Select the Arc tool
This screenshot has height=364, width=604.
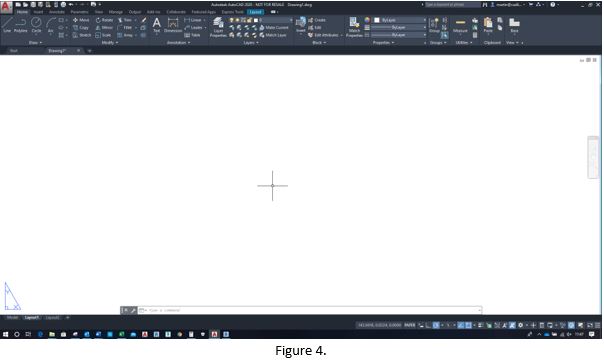50,25
